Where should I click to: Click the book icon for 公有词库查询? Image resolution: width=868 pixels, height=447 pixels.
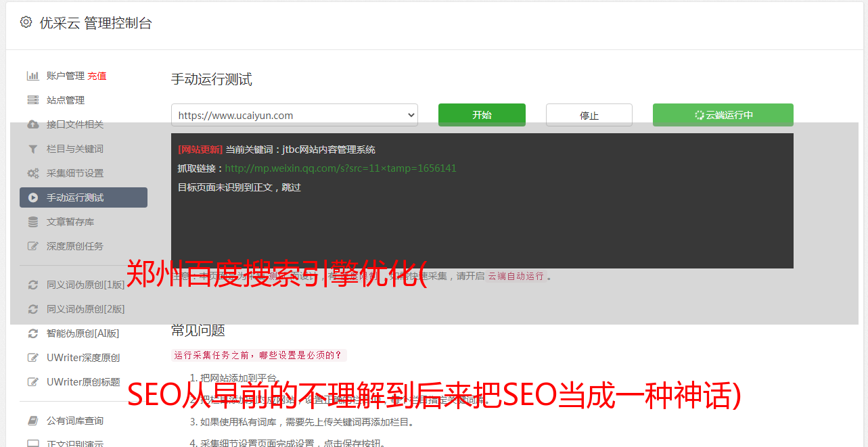pos(32,421)
